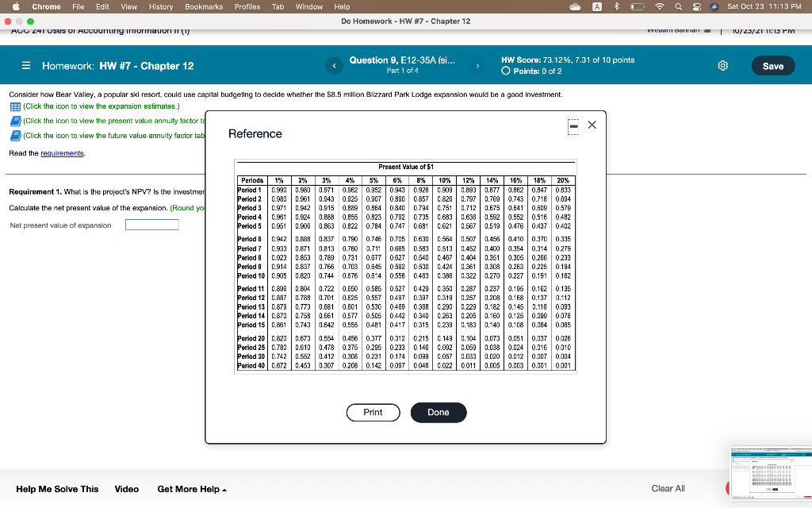This screenshot has height=508, width=812.
Task: Open Siri from the menu bar
Action: click(716, 6)
